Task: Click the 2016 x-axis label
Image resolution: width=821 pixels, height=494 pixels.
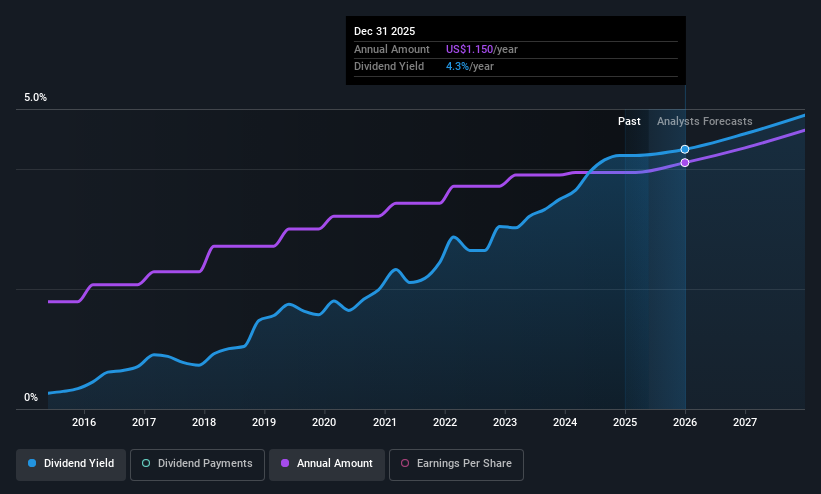Action: [84, 422]
